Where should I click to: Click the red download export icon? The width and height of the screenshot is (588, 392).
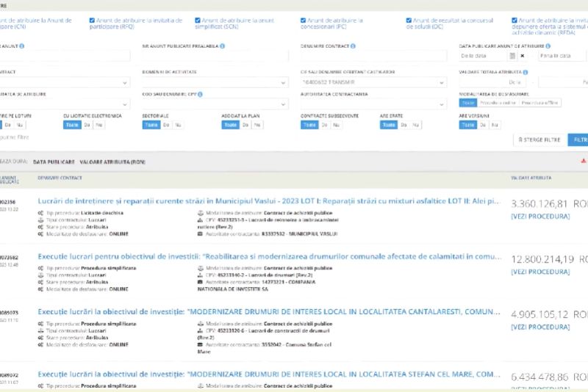[x=584, y=161]
